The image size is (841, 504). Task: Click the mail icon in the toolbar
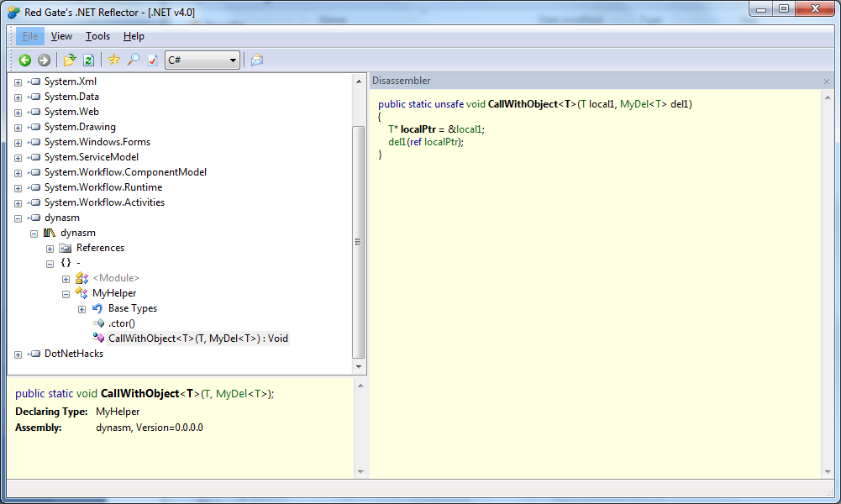257,60
